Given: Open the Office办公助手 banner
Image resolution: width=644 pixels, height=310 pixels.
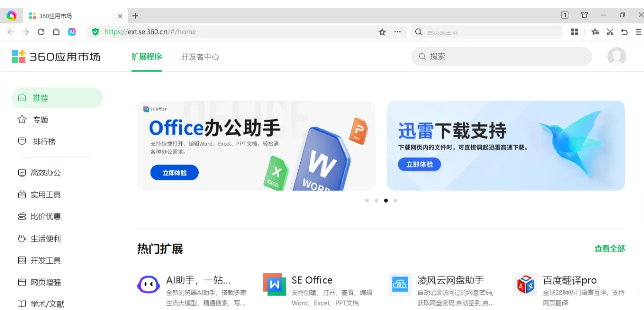Looking at the screenshot, I should click(x=257, y=145).
